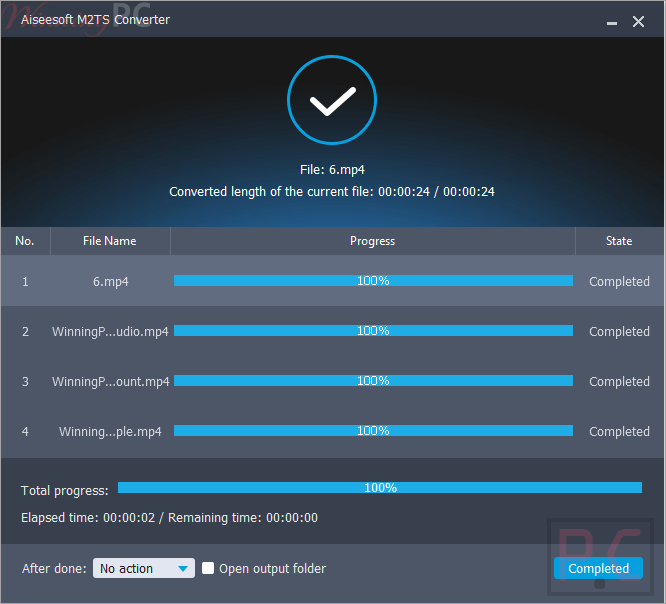This screenshot has width=666, height=604.
Task: Click the 'File: 6.mp4' label
Action: tap(332, 170)
